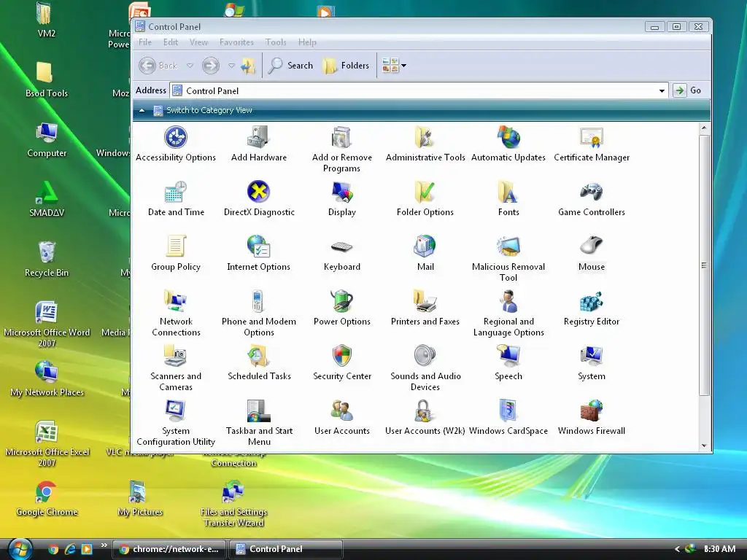Viewport: 747px width, 560px height.
Task: Open the File menu
Action: coord(145,42)
